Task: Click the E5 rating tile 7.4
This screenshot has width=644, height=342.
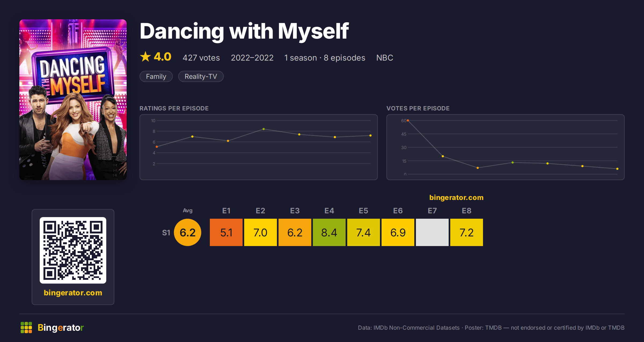Action: tap(364, 232)
